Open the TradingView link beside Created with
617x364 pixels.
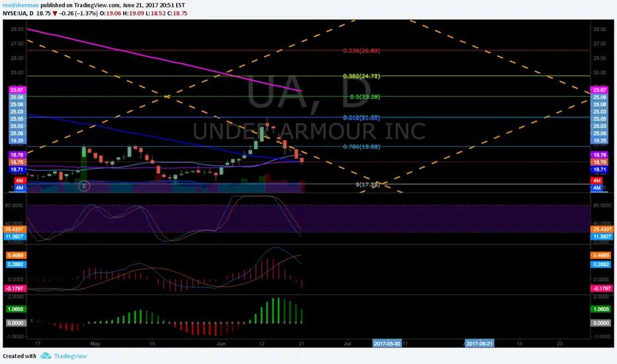point(70,356)
